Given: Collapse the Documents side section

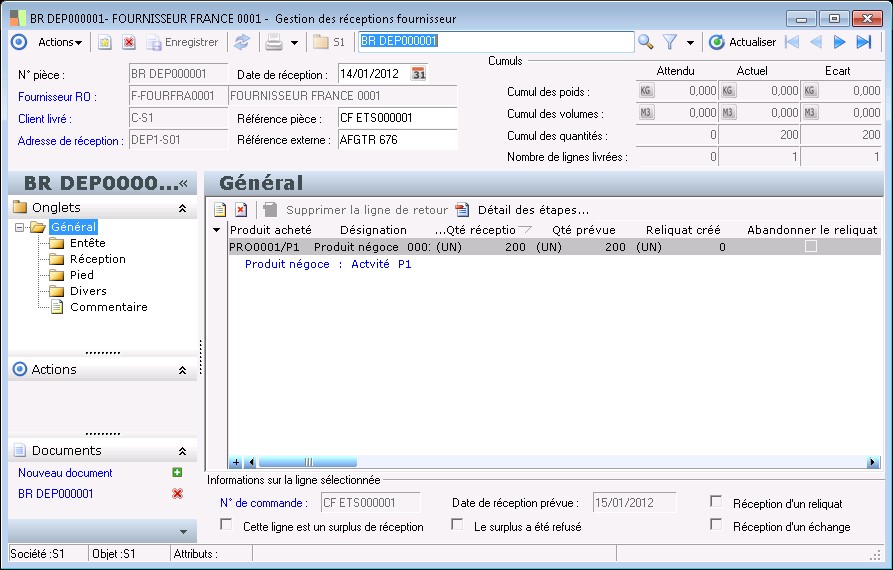Looking at the screenshot, I should coord(182,452).
